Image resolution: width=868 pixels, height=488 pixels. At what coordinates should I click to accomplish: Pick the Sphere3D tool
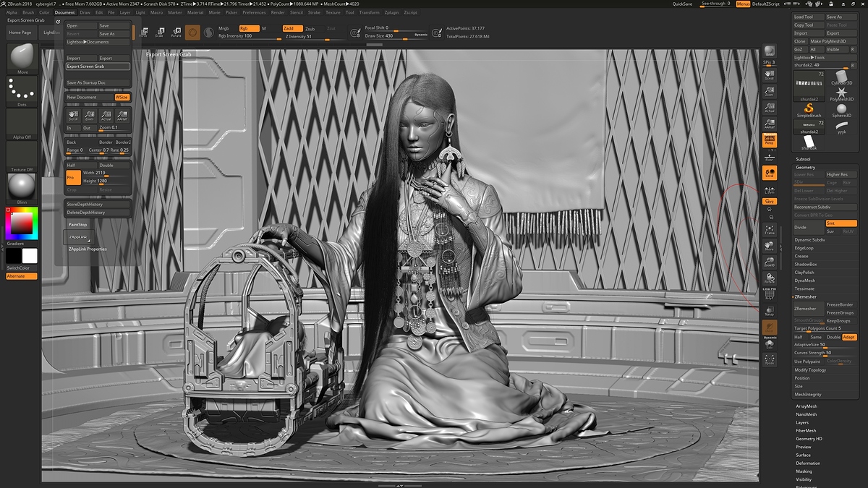[x=841, y=109]
